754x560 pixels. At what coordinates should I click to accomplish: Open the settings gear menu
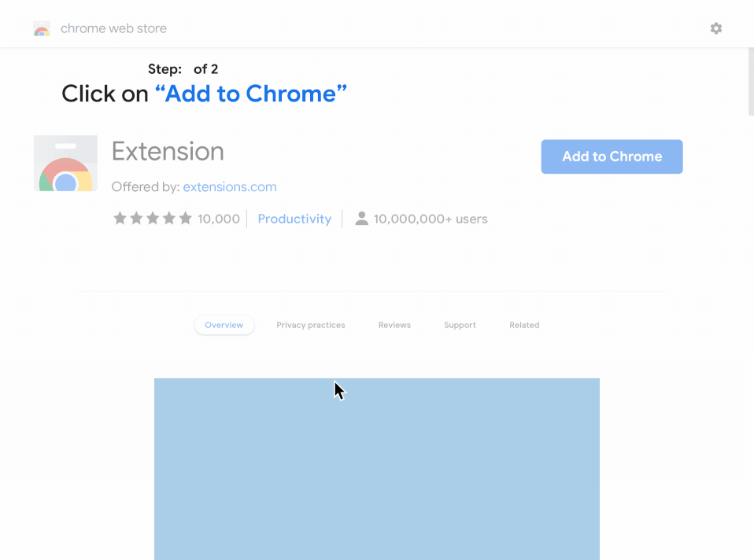tap(715, 28)
